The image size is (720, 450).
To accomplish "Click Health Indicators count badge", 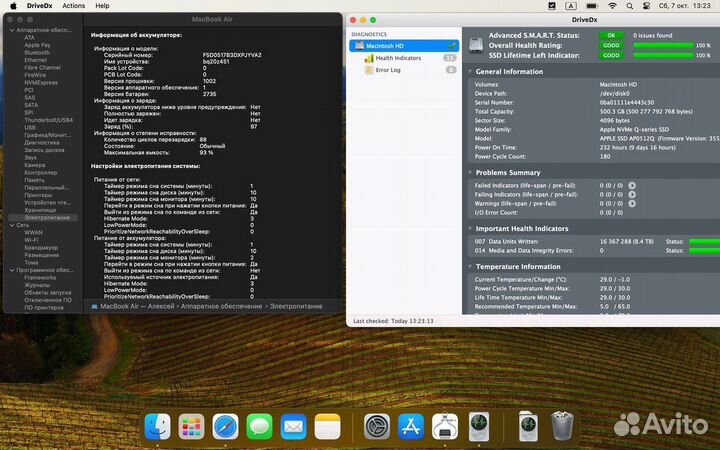I will [450, 58].
